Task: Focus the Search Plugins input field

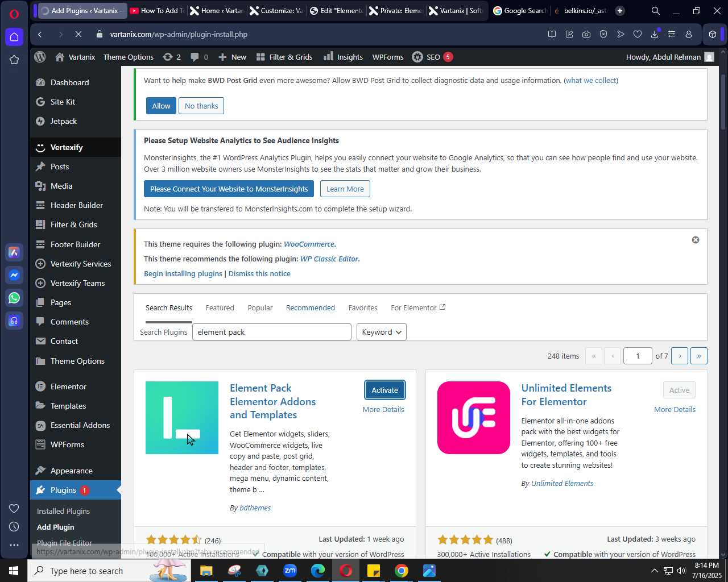Action: click(272, 332)
